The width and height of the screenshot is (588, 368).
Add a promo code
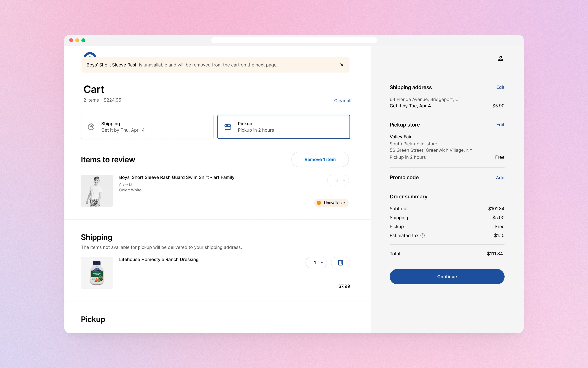[x=500, y=178]
